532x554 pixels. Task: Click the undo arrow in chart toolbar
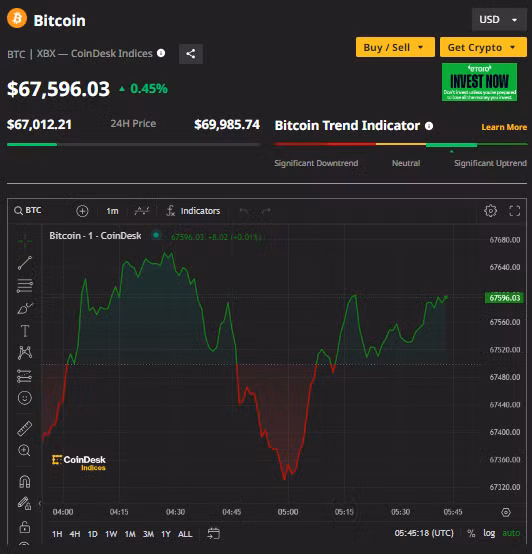pos(244,211)
